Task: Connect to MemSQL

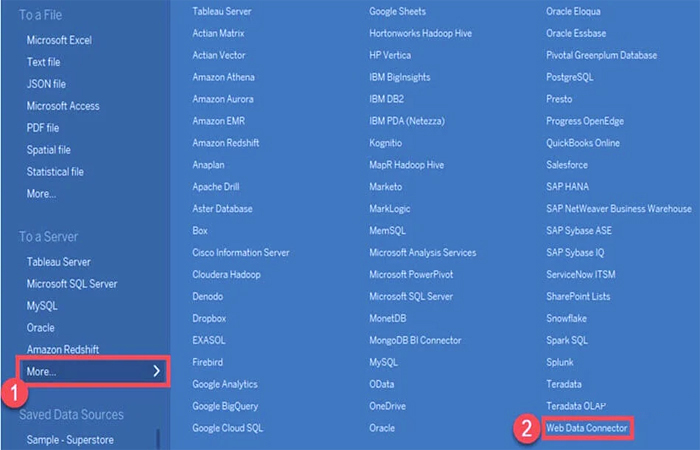Action: (x=387, y=230)
